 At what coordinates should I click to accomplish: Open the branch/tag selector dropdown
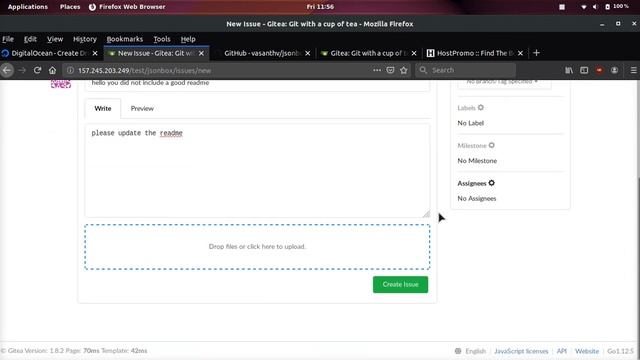tap(504, 83)
